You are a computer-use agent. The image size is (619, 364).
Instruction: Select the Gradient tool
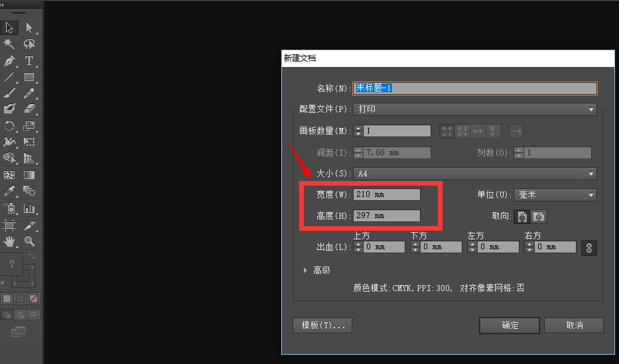(x=29, y=174)
